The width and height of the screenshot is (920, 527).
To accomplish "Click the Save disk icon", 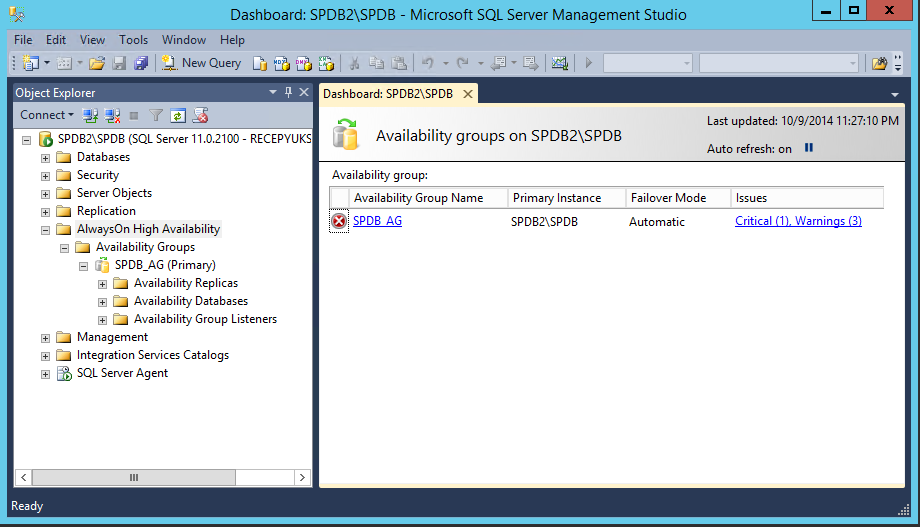I will point(119,63).
